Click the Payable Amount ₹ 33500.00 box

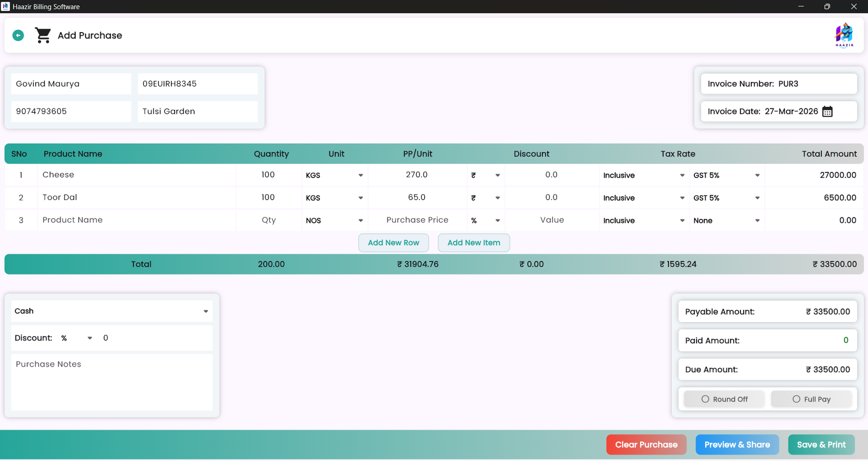(x=767, y=311)
